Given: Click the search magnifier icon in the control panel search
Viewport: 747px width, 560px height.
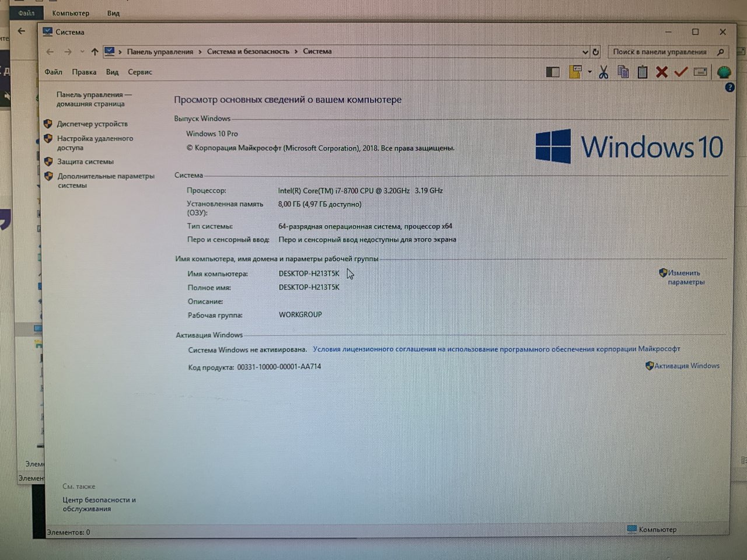Looking at the screenshot, I should (x=721, y=52).
